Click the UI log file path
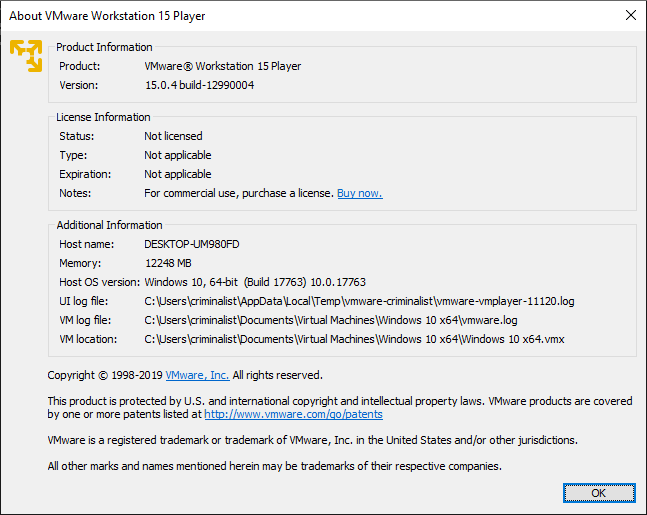 point(359,301)
